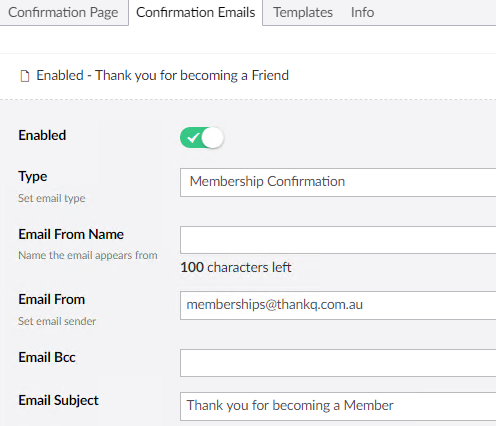Image resolution: width=496 pixels, height=426 pixels.
Task: Click the Email From label
Action: 52,299
